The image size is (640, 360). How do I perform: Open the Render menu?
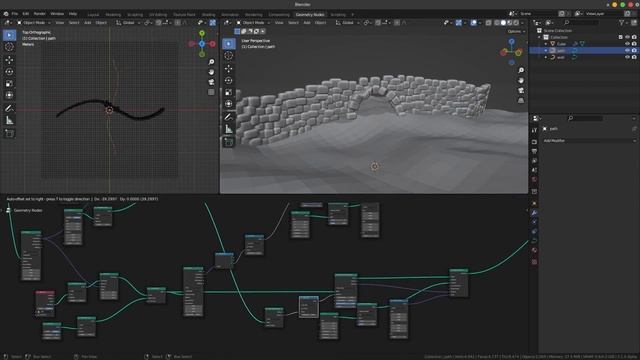coord(40,14)
